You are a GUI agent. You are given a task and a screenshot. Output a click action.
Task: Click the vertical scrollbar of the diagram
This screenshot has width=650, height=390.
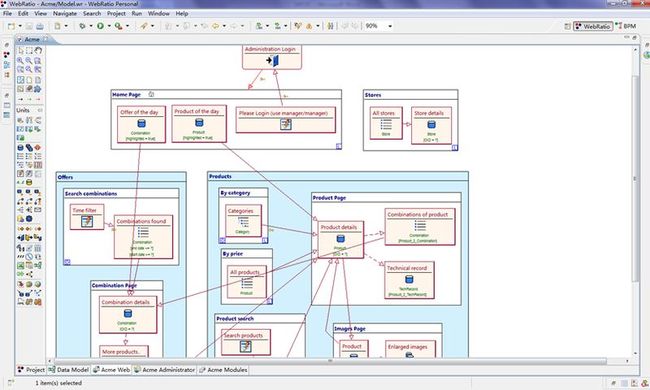coord(635,178)
